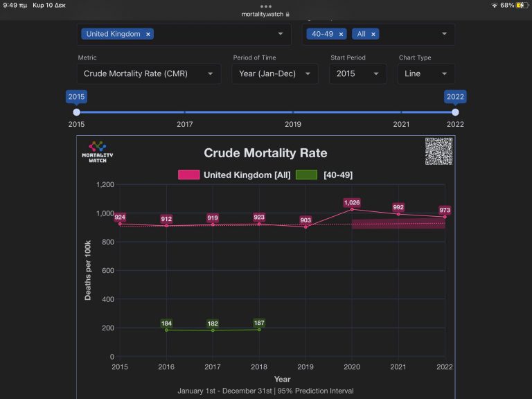Click the 2015 start slider handle
532x399 pixels.
77,112
